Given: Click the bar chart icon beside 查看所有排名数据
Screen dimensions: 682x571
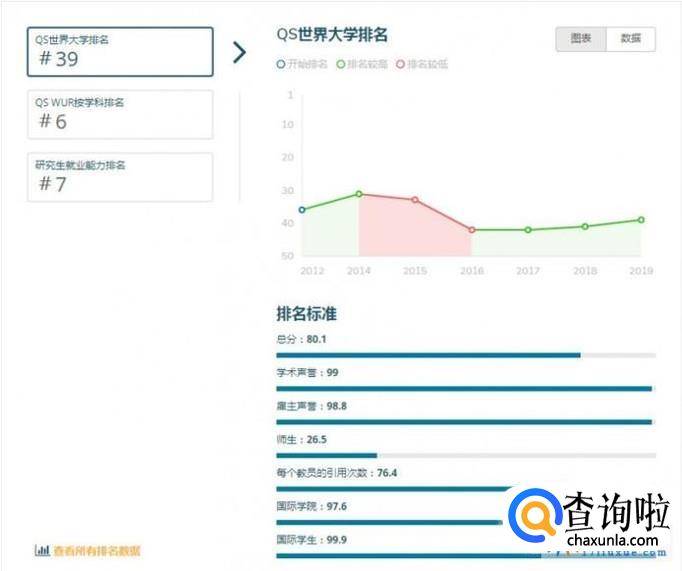Looking at the screenshot, I should 42,551.
